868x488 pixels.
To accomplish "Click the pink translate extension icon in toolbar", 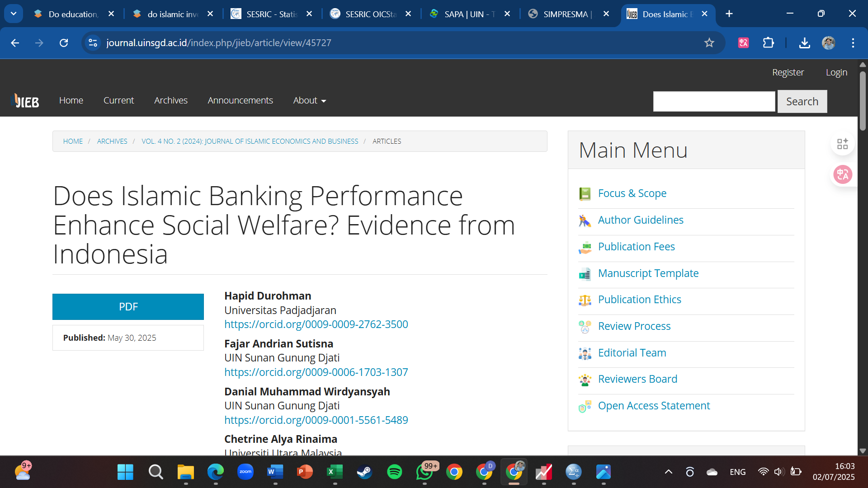I will click(743, 43).
